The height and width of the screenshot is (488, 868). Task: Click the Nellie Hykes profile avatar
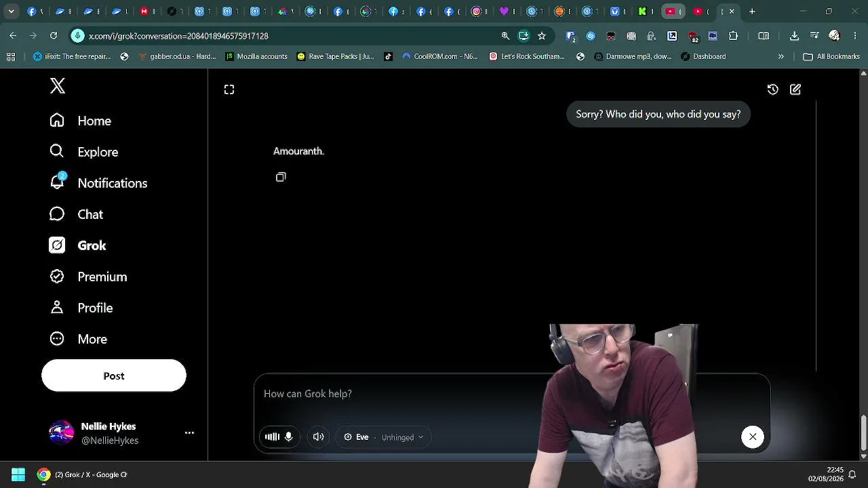coord(61,433)
